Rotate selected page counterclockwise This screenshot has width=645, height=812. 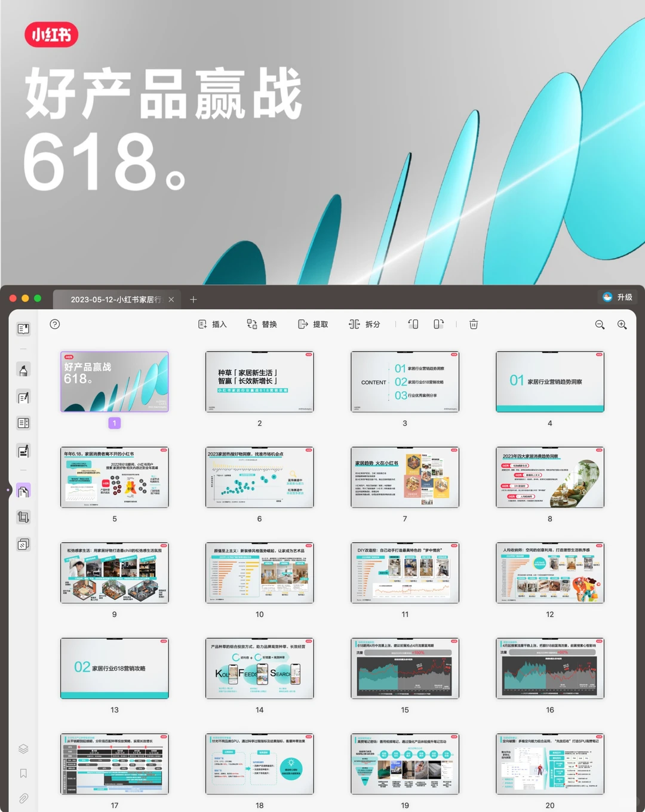click(x=413, y=324)
